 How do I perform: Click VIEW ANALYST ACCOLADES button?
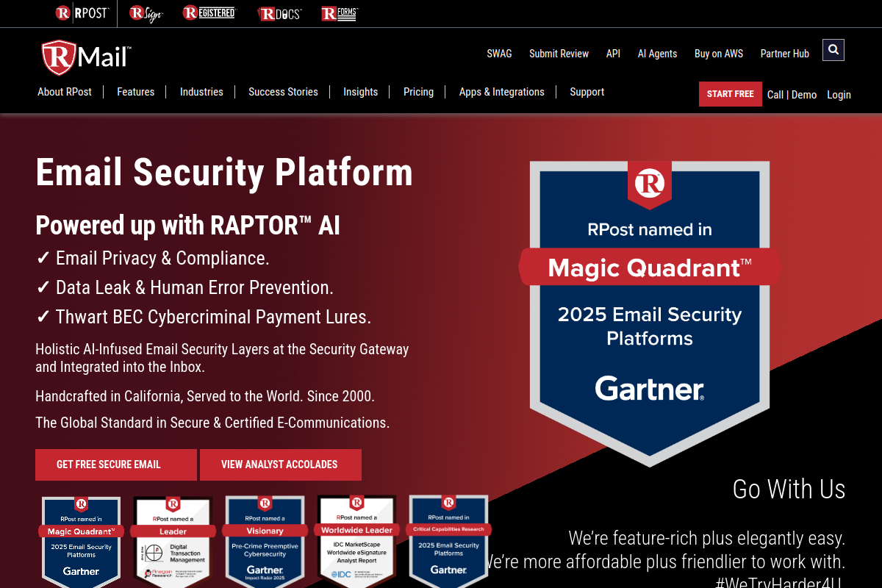click(281, 465)
